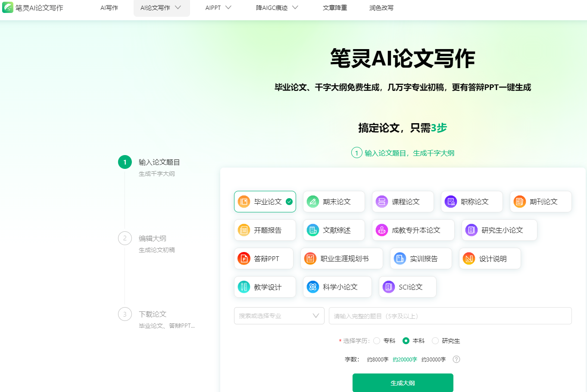
Task: Click the 文献综述 teal icon
Action: coord(313,230)
